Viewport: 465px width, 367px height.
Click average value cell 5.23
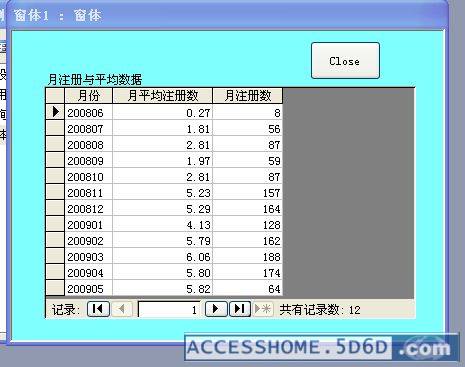[163, 193]
